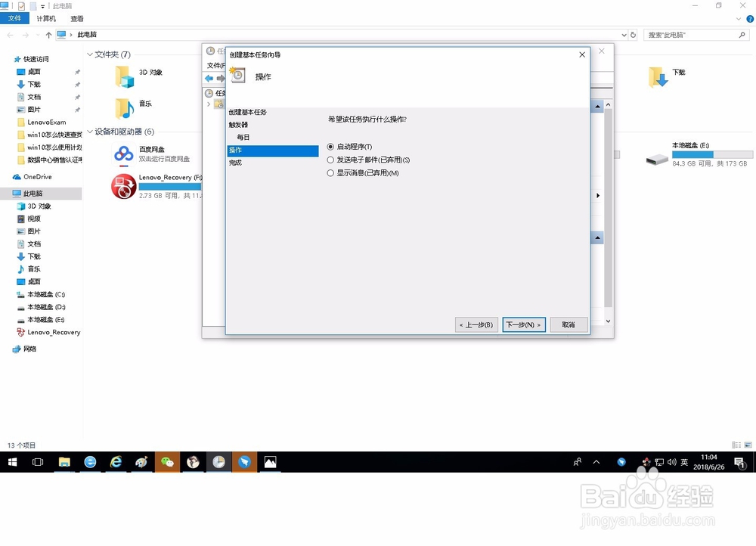The width and height of the screenshot is (756, 546).
Task: Open 文件 tab in Explorer ribbon
Action: [x=14, y=18]
